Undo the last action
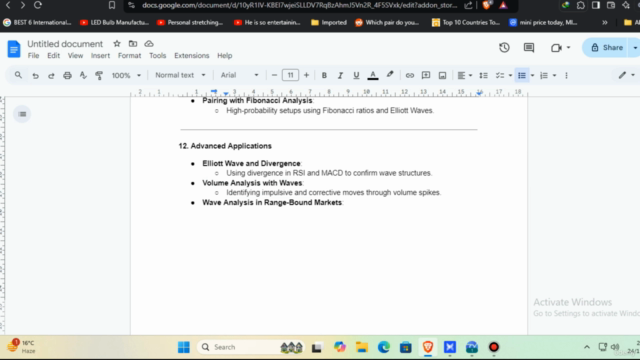640x360 pixels. (x=36, y=76)
